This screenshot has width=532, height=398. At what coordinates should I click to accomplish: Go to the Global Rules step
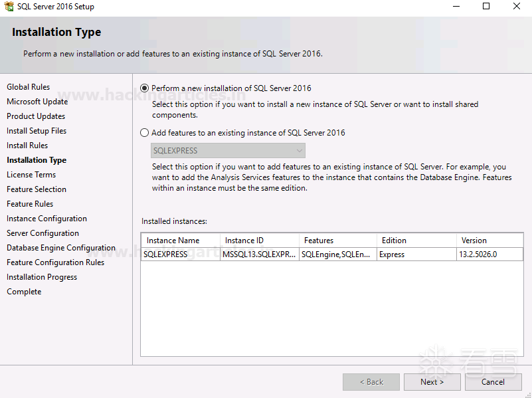[x=28, y=87]
